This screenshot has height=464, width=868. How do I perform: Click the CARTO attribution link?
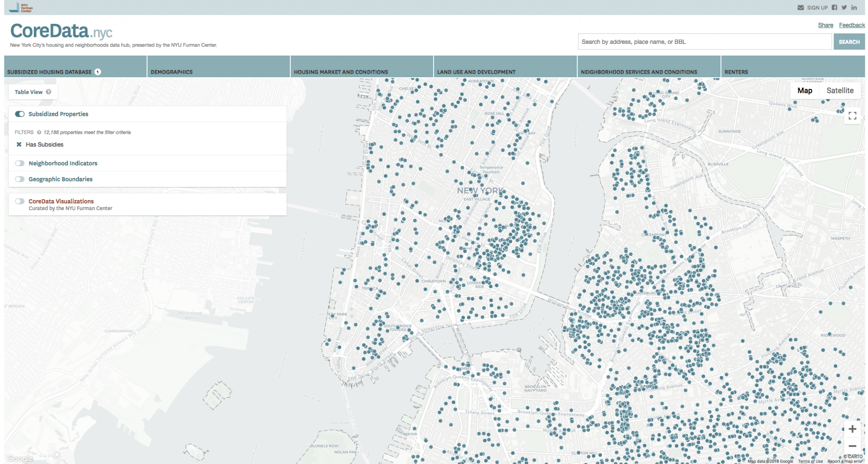click(853, 456)
